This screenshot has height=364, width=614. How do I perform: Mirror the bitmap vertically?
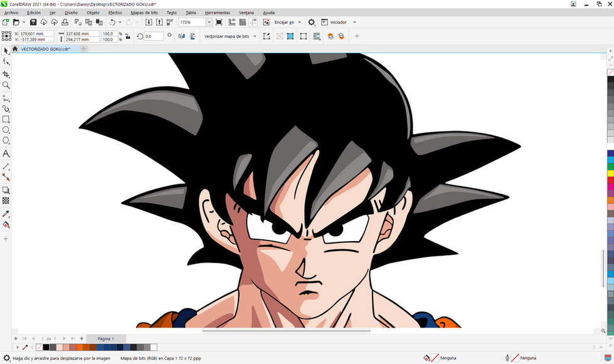pyautogui.click(x=193, y=36)
